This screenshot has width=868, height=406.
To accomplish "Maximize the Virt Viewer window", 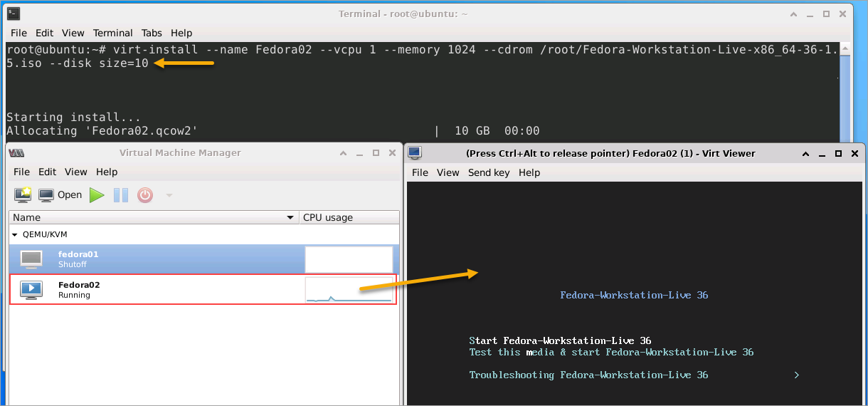I will coord(838,153).
